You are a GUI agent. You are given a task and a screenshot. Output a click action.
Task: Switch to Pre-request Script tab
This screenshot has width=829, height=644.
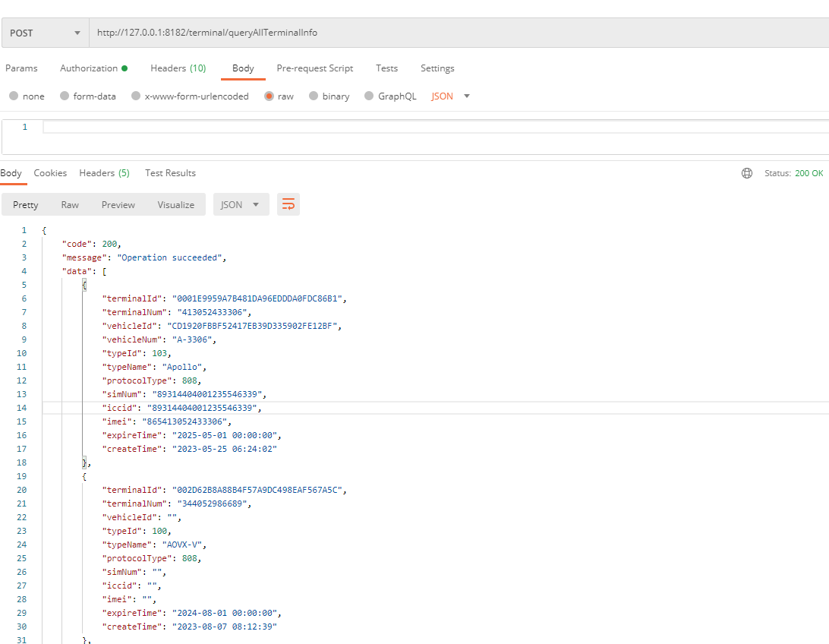(x=314, y=68)
